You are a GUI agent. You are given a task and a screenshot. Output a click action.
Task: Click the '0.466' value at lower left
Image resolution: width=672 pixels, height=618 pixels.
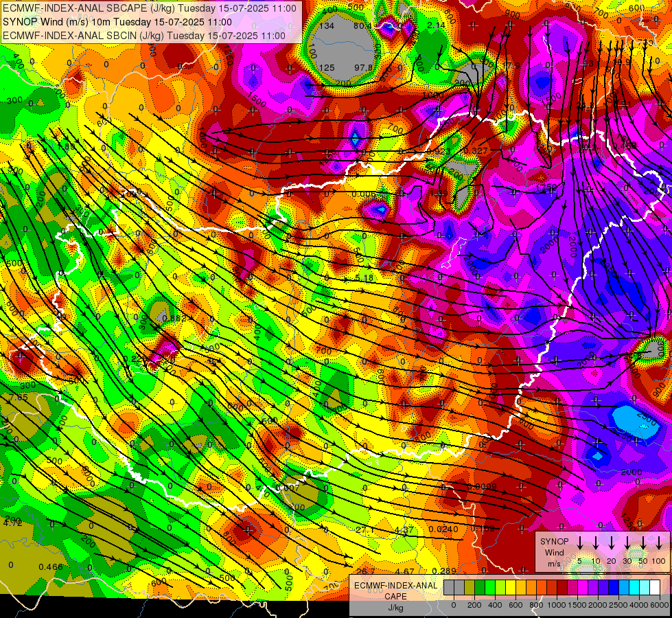[x=51, y=567]
